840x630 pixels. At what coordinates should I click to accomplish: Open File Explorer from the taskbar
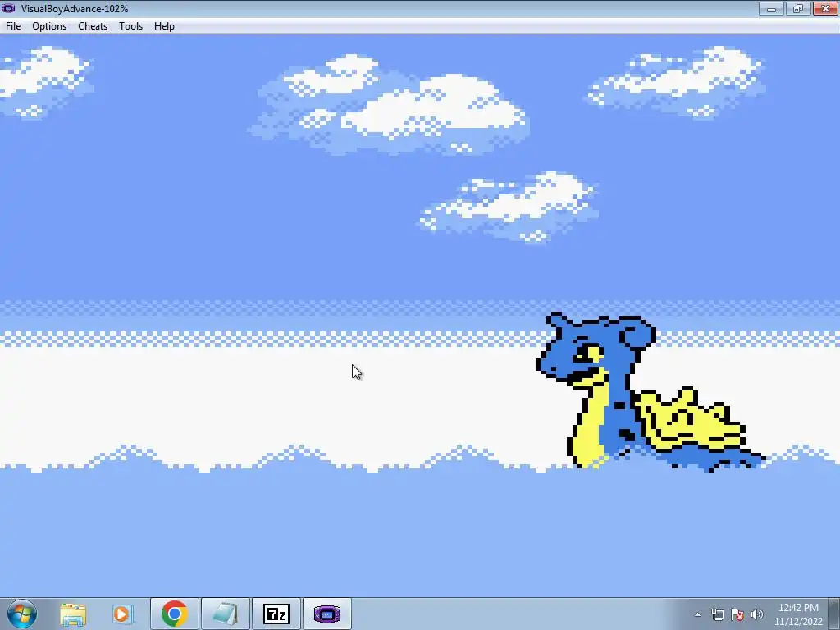(73, 614)
